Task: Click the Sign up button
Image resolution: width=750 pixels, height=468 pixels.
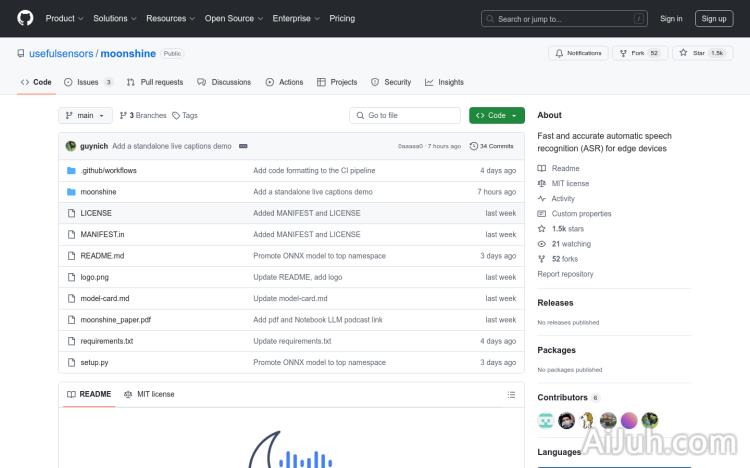Action: 714,18
